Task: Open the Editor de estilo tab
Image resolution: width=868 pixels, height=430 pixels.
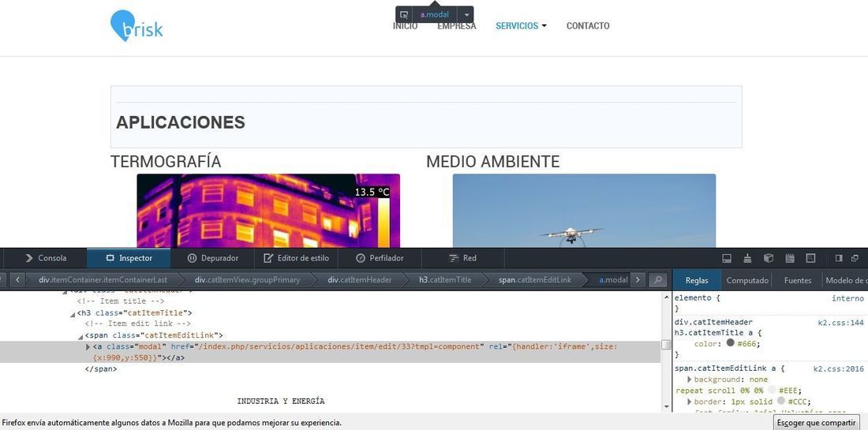Action: click(296, 258)
